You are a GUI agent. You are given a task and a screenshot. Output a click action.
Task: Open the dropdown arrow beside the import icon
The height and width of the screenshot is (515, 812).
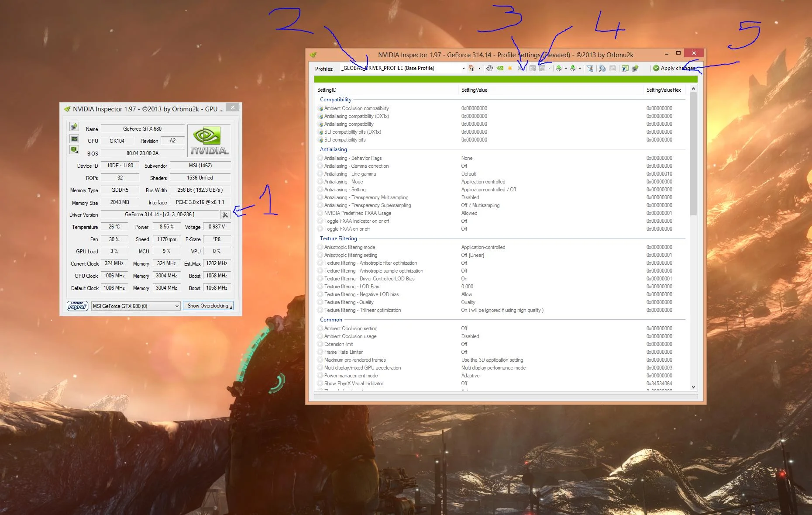[580, 69]
